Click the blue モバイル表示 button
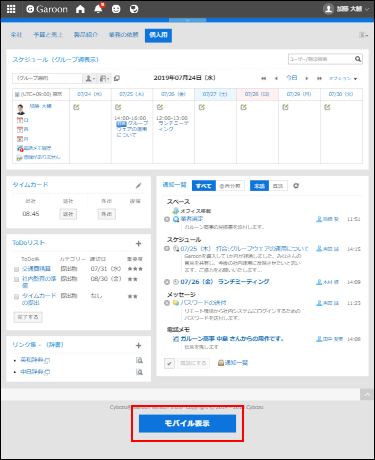The image size is (375, 460). (187, 423)
